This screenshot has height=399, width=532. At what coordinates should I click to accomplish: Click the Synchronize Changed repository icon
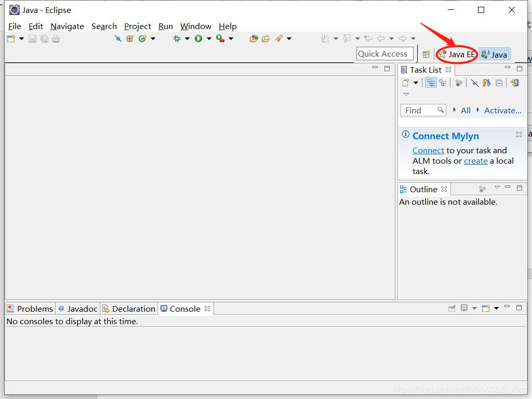click(515, 83)
